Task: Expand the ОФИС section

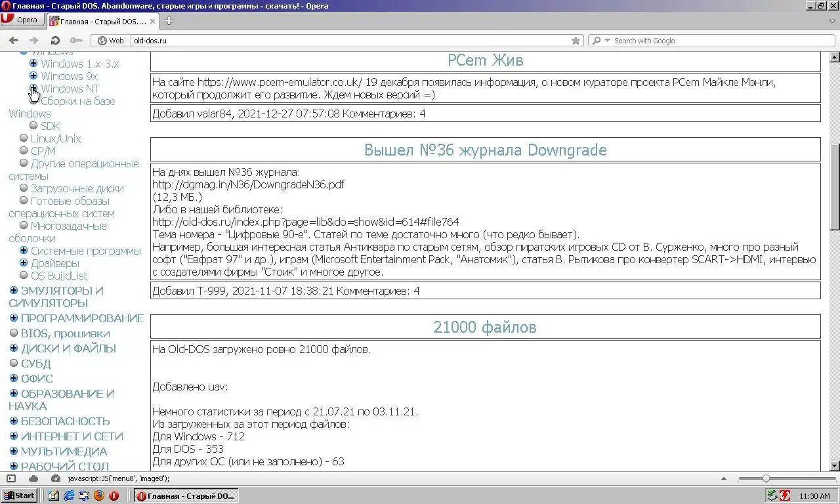Action: coord(14,378)
